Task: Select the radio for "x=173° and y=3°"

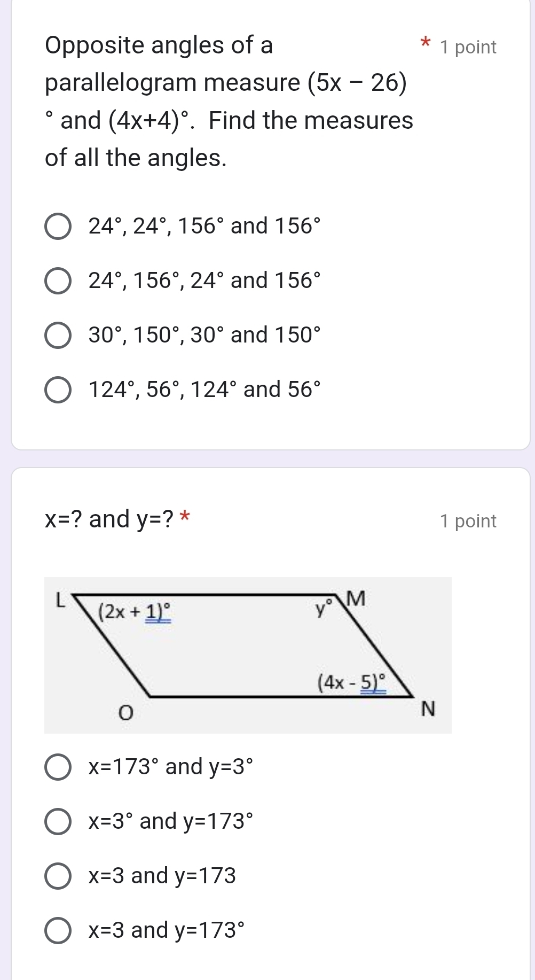Action: pos(58,767)
